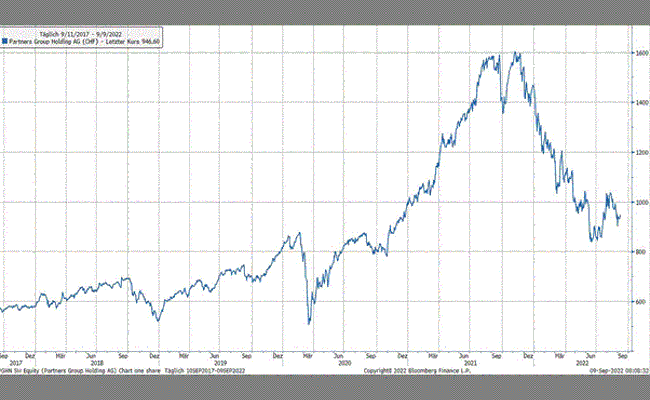Click the March 2020 crash low on the line

309,322
